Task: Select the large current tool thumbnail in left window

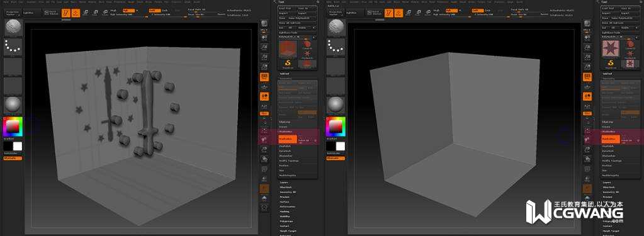Action: 288,48
